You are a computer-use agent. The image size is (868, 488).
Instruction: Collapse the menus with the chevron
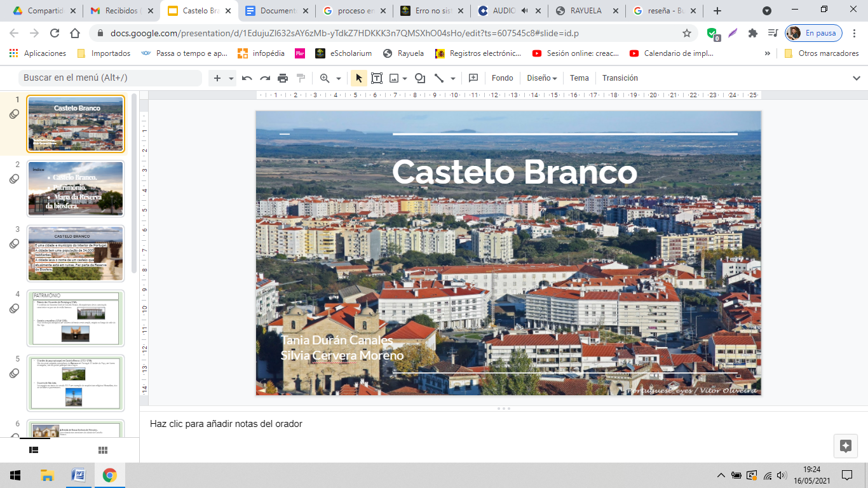[x=857, y=78]
